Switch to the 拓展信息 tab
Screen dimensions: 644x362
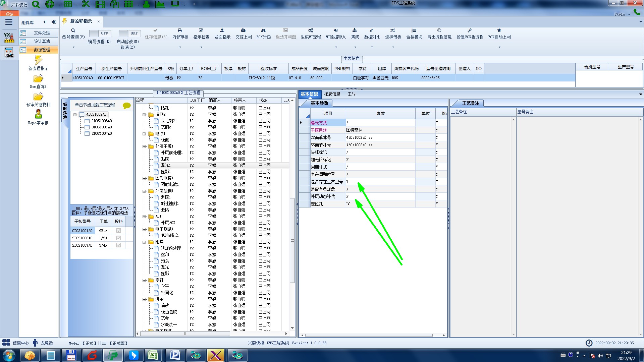pos(332,94)
